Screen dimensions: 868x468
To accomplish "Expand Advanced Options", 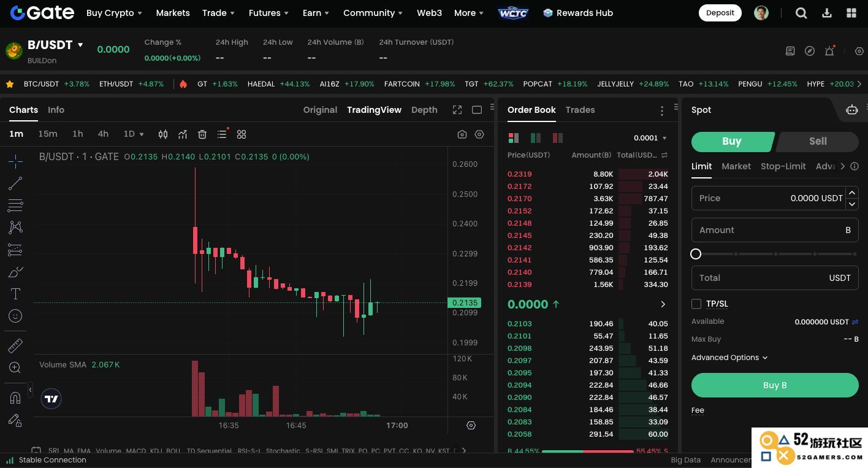I will (729, 358).
